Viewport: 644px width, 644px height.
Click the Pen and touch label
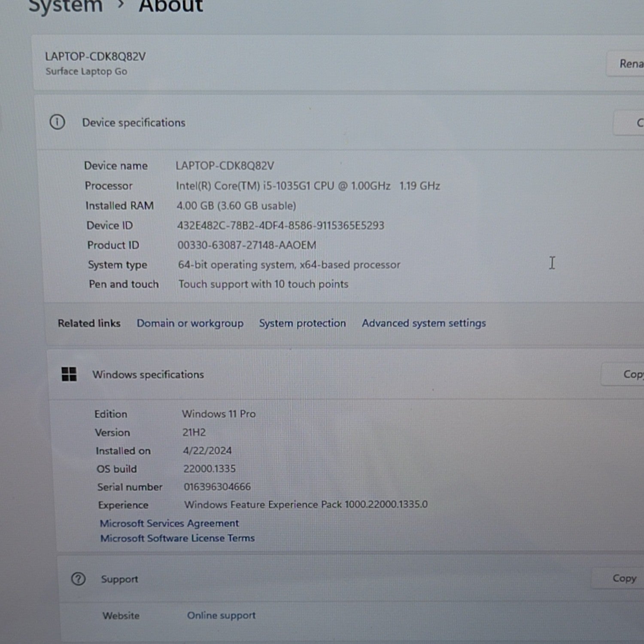coord(124,284)
